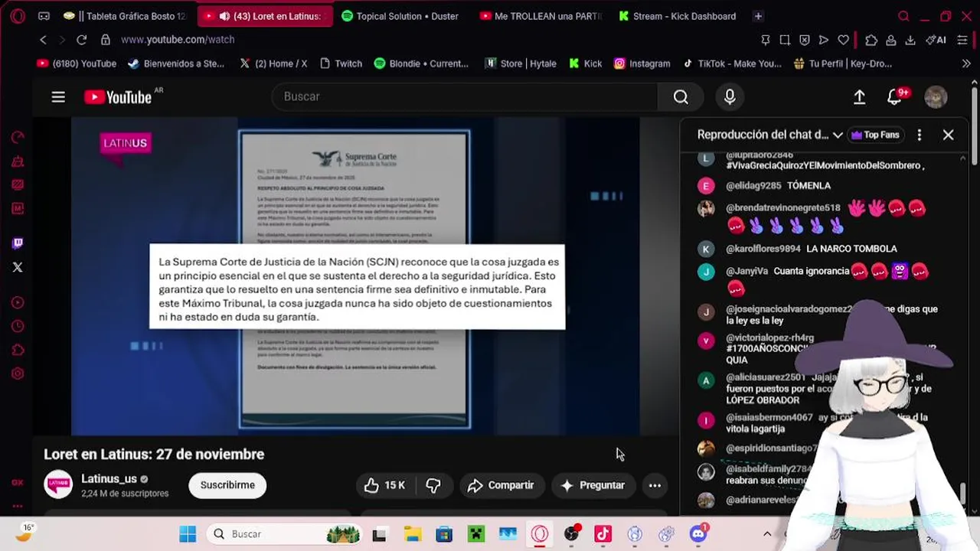Open the Latinus_us channel avatar

pos(58,485)
